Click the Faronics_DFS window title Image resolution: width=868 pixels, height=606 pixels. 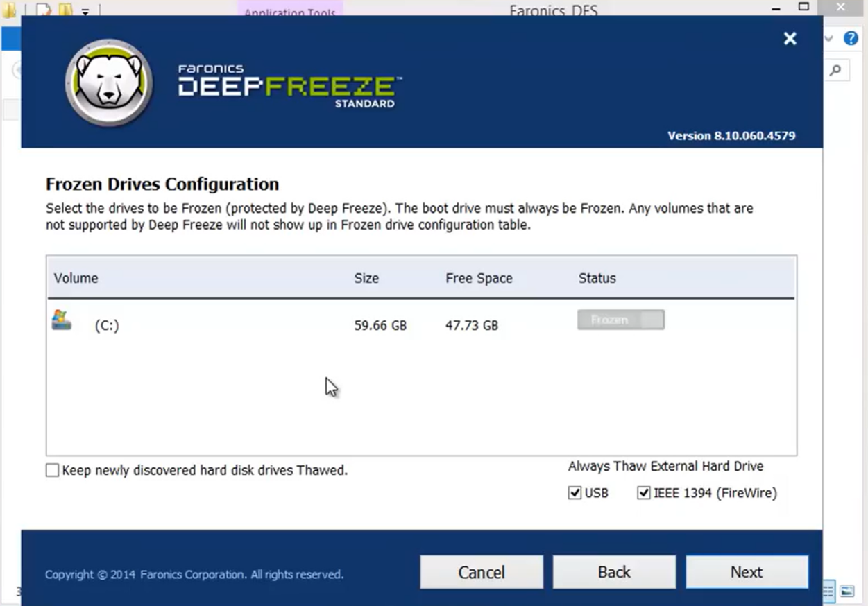pyautogui.click(x=553, y=10)
